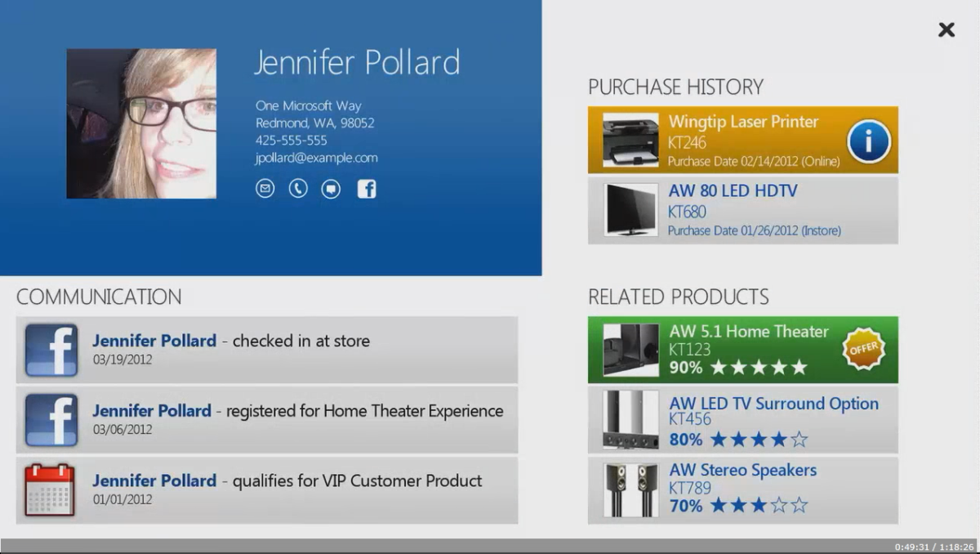Click the RELATED PRODUCTS section heading
This screenshot has height=554, width=980.
click(x=679, y=297)
